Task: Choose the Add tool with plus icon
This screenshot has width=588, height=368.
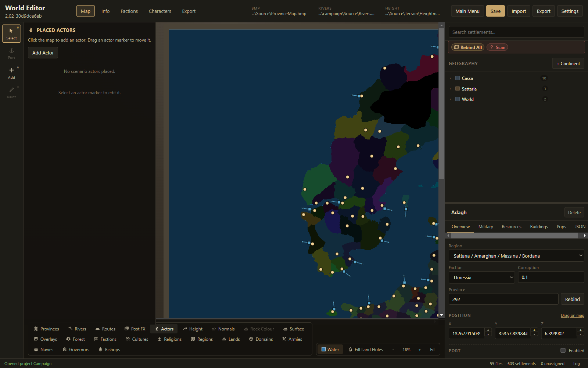Action: (11, 73)
